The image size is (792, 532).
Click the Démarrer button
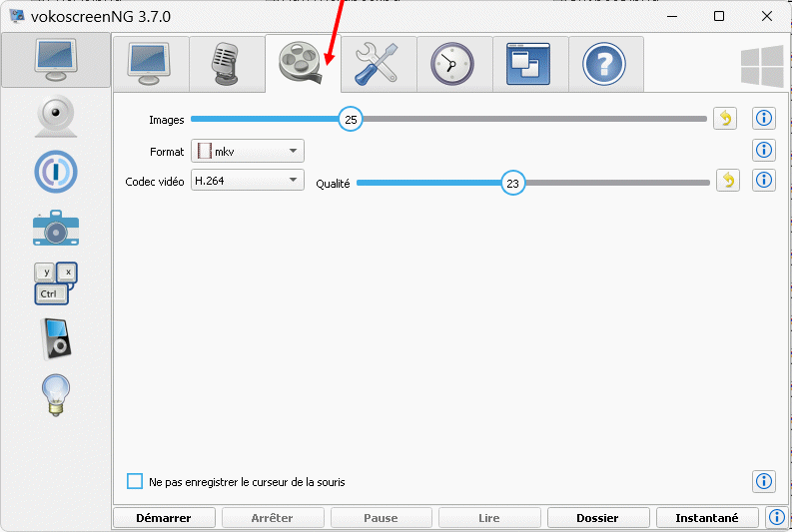point(164,518)
